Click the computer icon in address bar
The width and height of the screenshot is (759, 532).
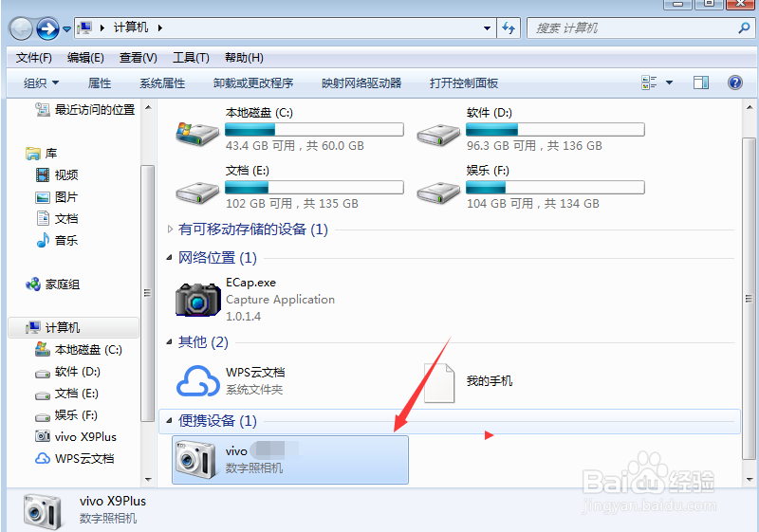tap(84, 28)
